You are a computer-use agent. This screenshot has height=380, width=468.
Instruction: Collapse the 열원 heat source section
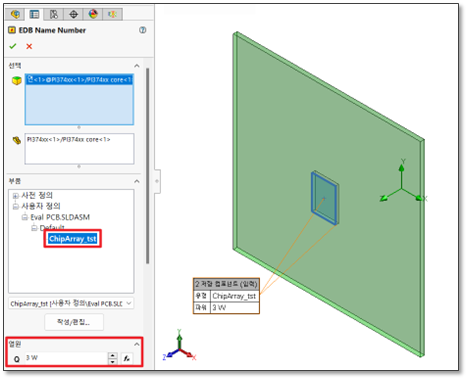tap(137, 344)
